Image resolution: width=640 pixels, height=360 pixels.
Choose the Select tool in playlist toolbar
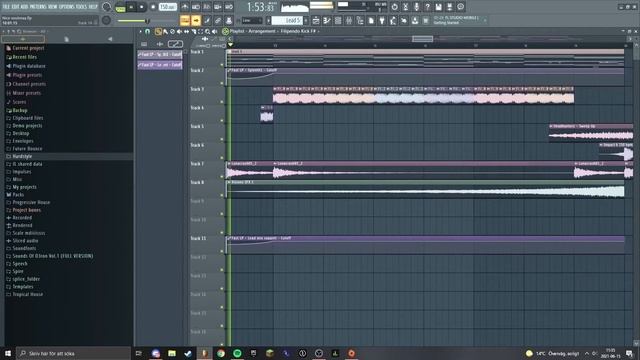pos(200,31)
